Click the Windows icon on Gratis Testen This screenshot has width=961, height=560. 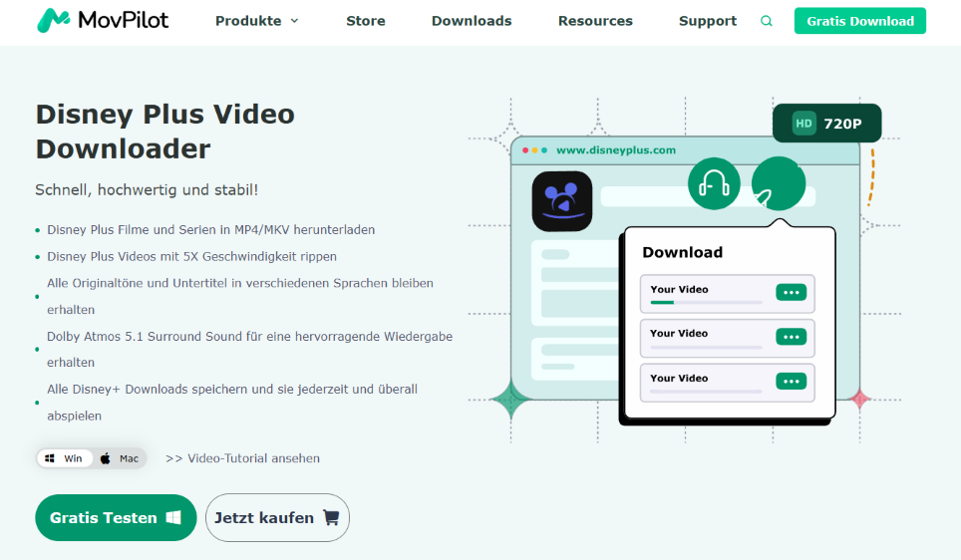tap(173, 518)
